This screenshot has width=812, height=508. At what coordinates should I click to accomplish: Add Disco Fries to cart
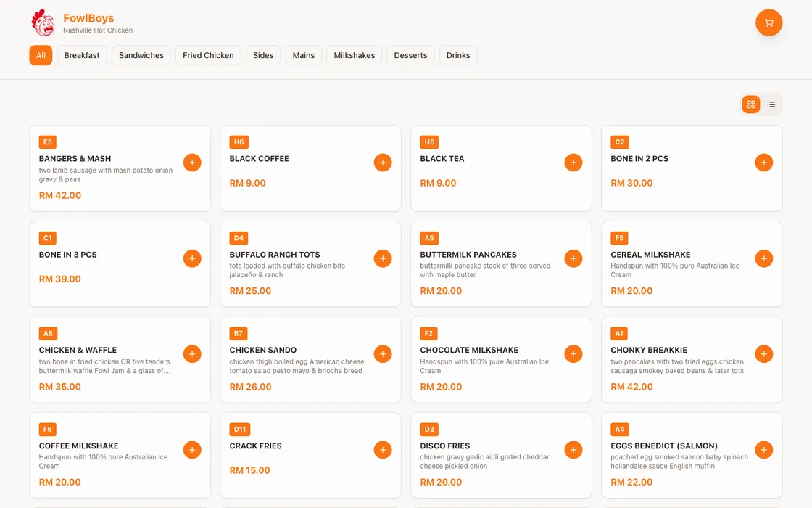coord(573,450)
